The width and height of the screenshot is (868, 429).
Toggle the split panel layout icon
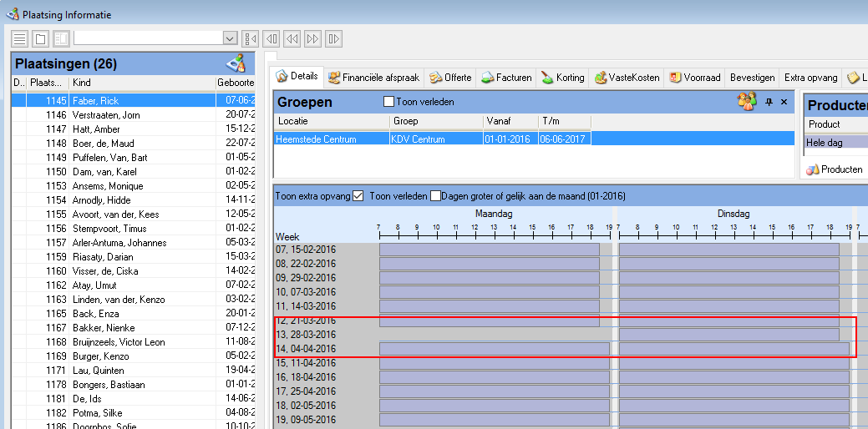point(61,38)
